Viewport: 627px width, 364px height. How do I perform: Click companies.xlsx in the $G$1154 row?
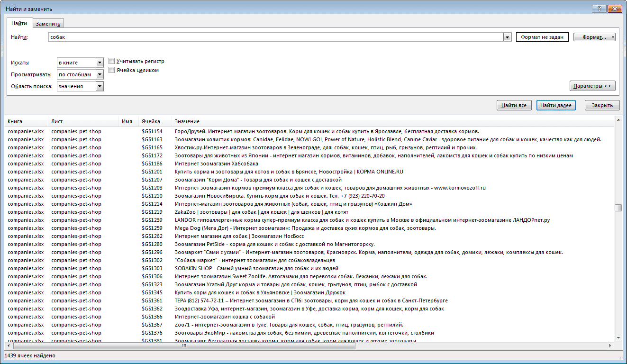coord(26,131)
